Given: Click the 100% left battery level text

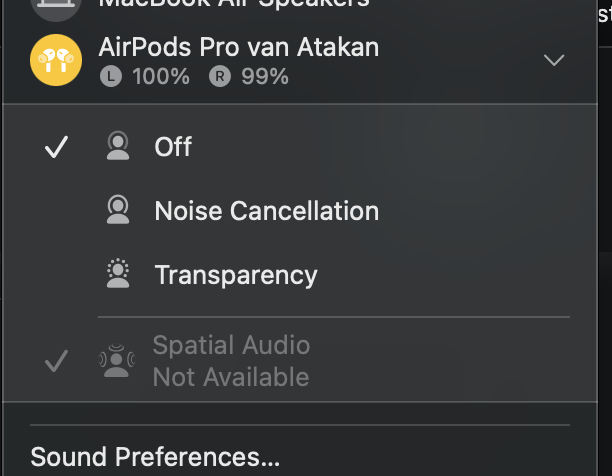Looking at the screenshot, I should (159, 76).
